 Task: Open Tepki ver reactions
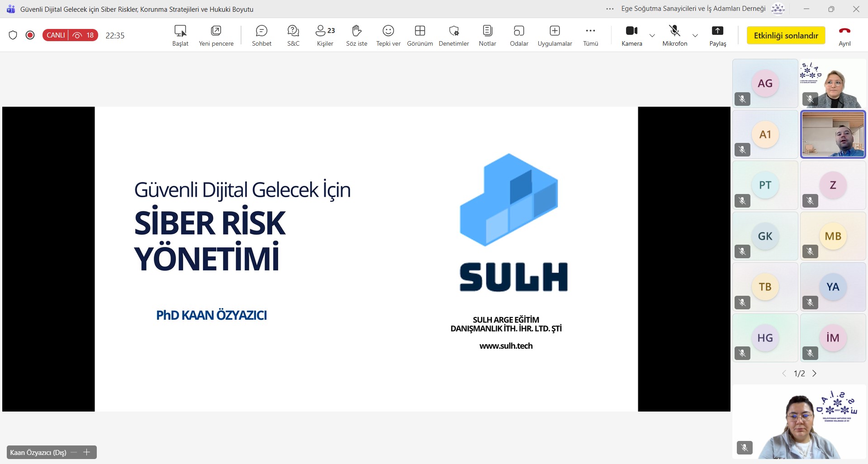pos(388,36)
